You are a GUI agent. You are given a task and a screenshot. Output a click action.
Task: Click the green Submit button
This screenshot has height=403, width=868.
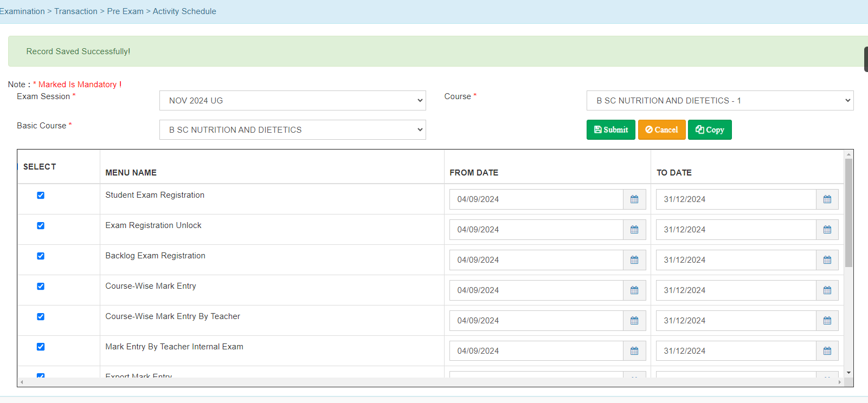pyautogui.click(x=610, y=130)
